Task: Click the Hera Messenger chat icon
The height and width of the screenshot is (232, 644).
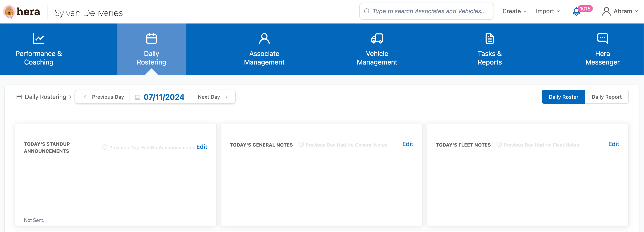Action: 602,39
